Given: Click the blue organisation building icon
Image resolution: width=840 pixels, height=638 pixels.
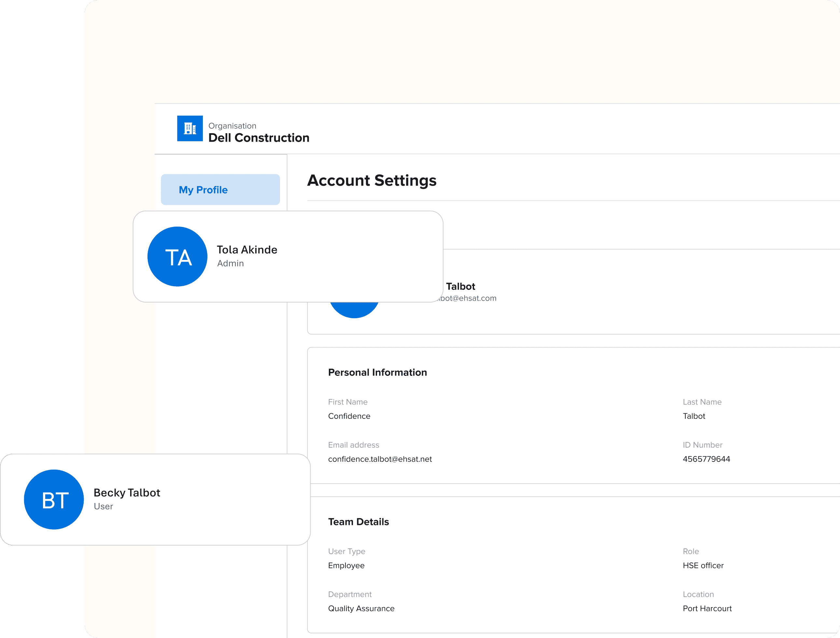Looking at the screenshot, I should click(x=190, y=128).
